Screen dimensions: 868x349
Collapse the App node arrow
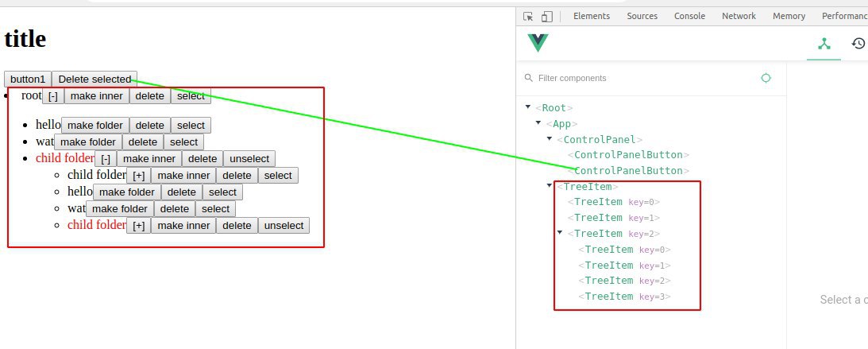(538, 122)
